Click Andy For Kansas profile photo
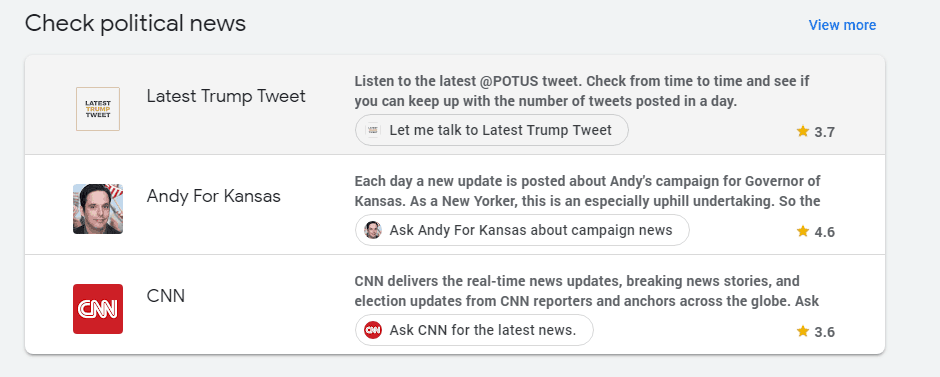Viewport: 940px width, 377px height. pos(98,209)
